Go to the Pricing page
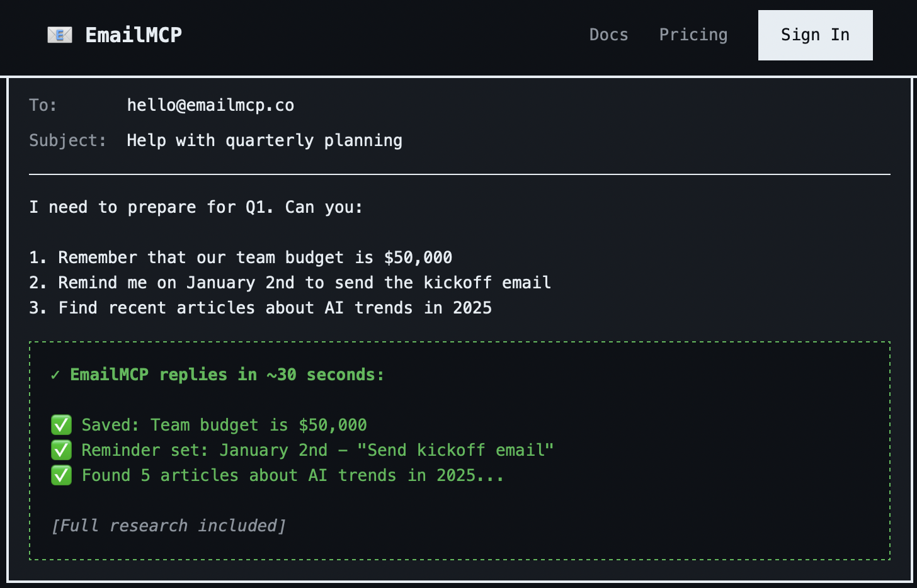917x588 pixels. (693, 35)
